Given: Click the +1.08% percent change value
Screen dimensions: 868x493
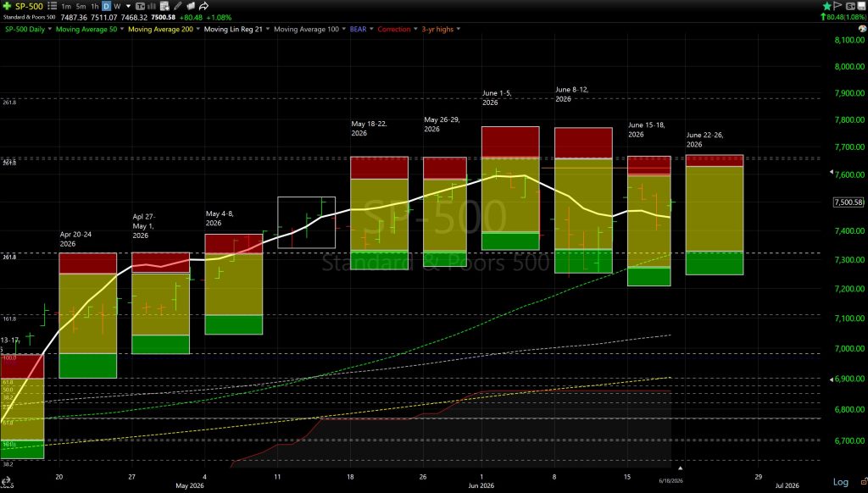Looking at the screenshot, I should (x=219, y=17).
